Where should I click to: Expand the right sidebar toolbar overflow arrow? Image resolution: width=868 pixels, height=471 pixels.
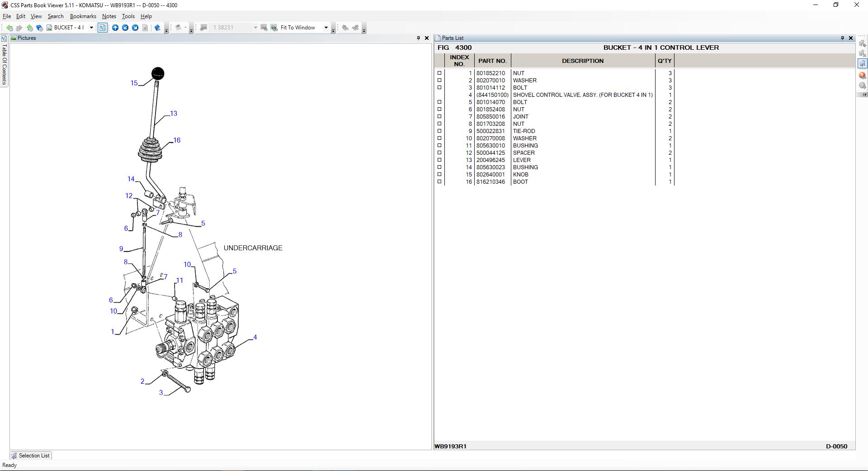[x=864, y=95]
